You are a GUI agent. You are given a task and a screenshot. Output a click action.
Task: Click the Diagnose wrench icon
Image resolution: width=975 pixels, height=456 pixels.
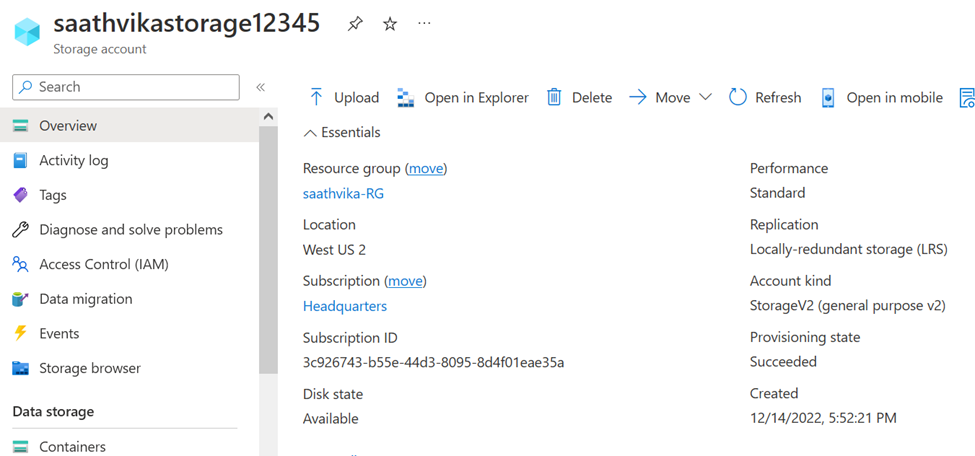click(x=21, y=230)
